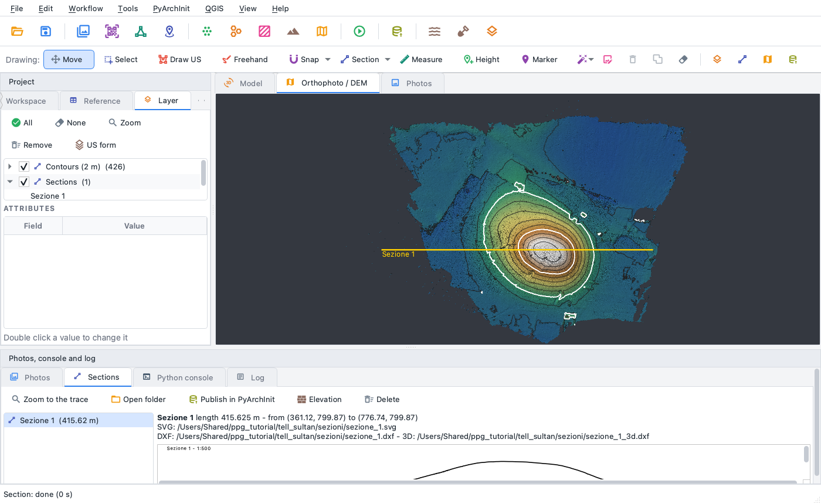Click the brown shovel excavation icon
Screen dimensions: 821x504
[463, 32]
